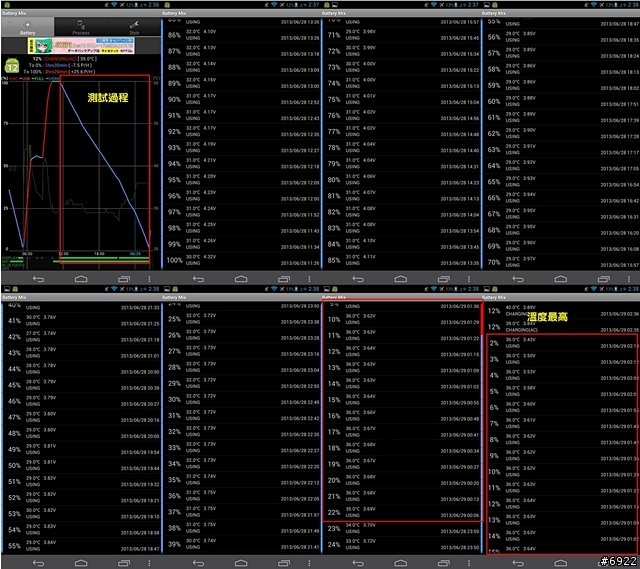
Task: Select the 12% CHARGING(AC) row at 02:35
Action: [562, 327]
